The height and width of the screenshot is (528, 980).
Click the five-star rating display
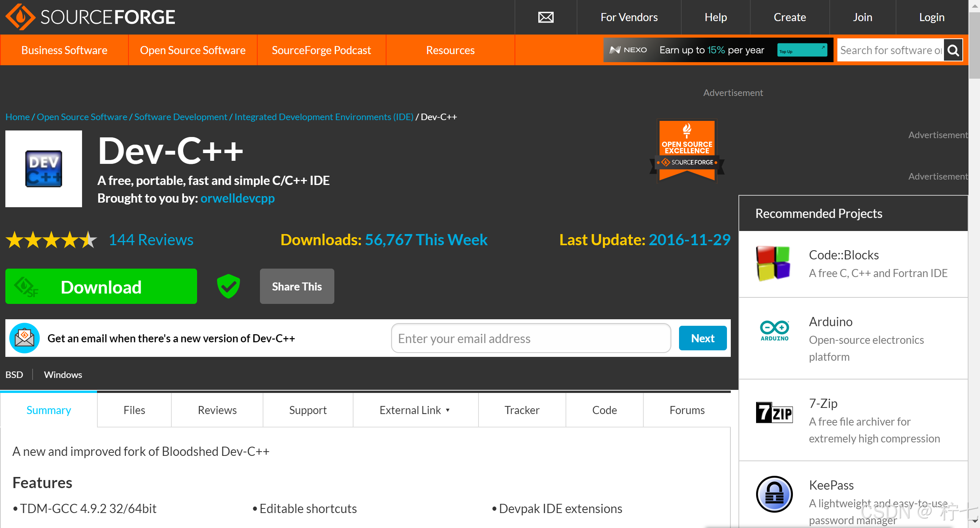51,240
